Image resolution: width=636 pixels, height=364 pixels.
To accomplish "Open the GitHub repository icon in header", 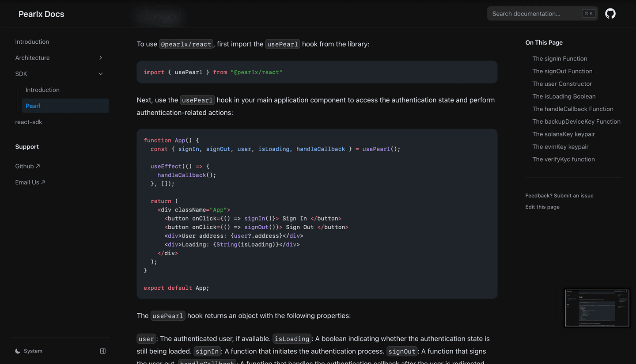I will (610, 14).
